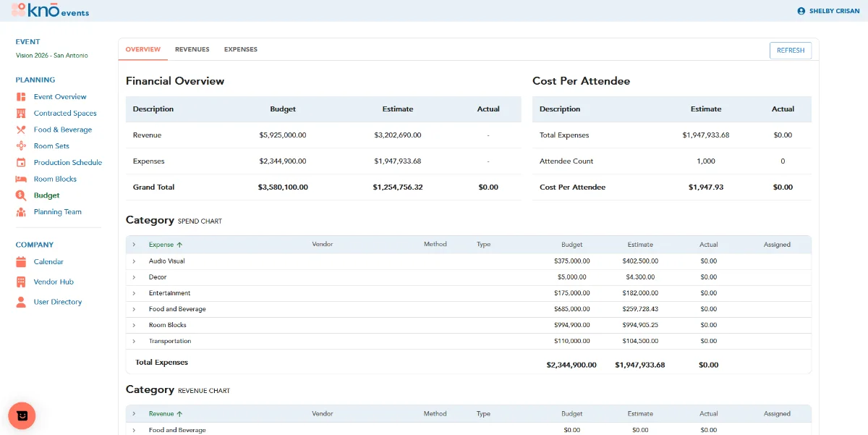This screenshot has height=435, width=868.
Task: Open the Vendor Hub link
Action: coord(54,282)
